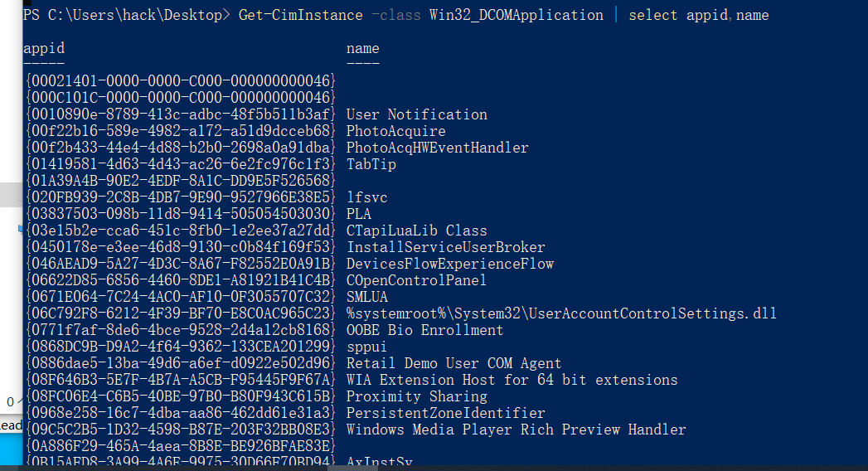Click the UserAccountControlSettings.dll path entry
The image size is (868, 471).
(x=561, y=313)
